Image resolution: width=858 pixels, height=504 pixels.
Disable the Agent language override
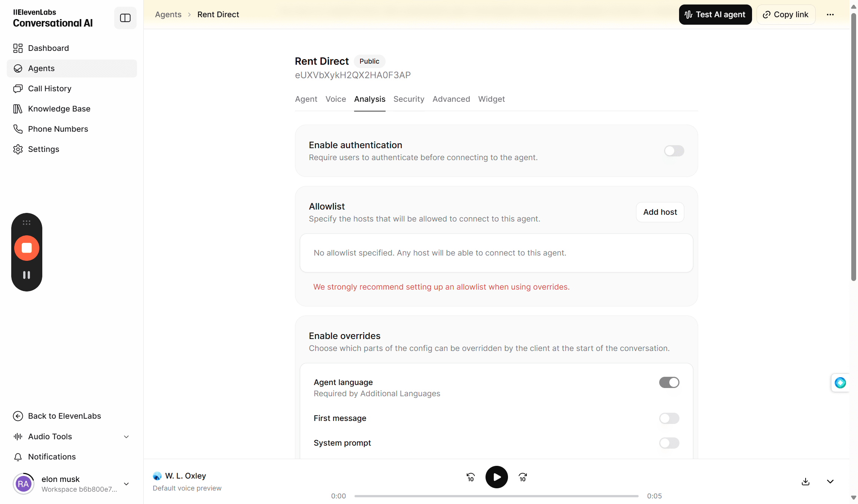point(669,382)
